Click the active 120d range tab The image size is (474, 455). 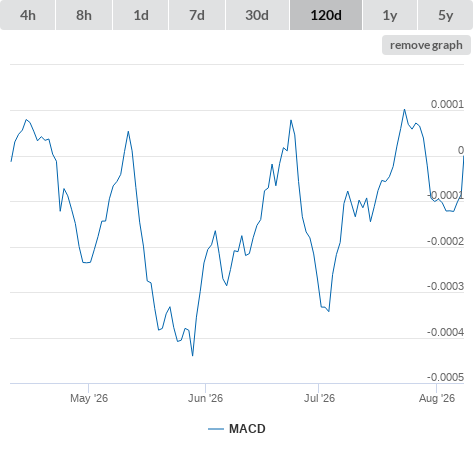(x=326, y=15)
